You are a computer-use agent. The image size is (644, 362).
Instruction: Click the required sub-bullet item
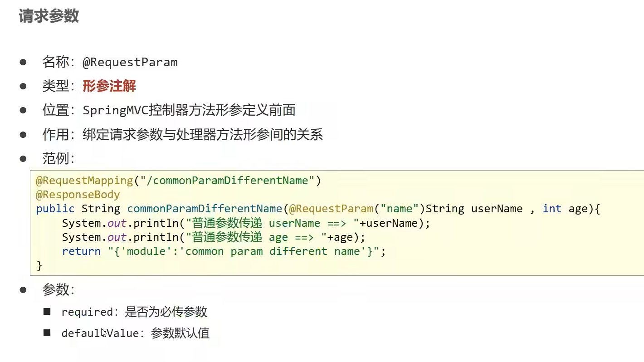134,312
